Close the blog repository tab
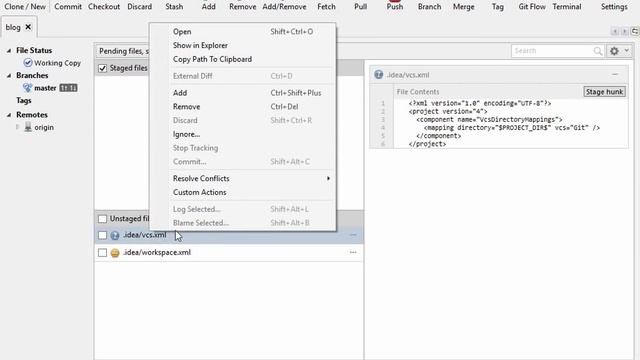Image resolution: width=640 pixels, height=360 pixels. pyautogui.click(x=28, y=27)
